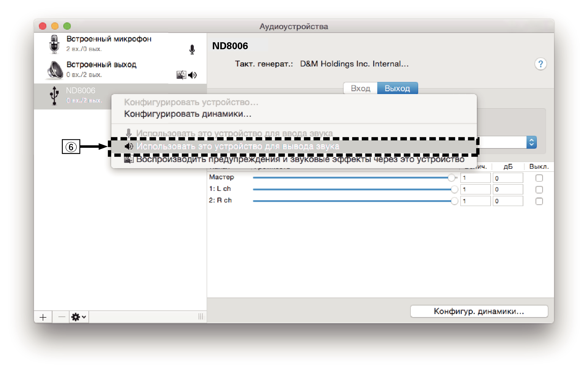Open the gear action menu
The image size is (588, 372).
coord(79,317)
